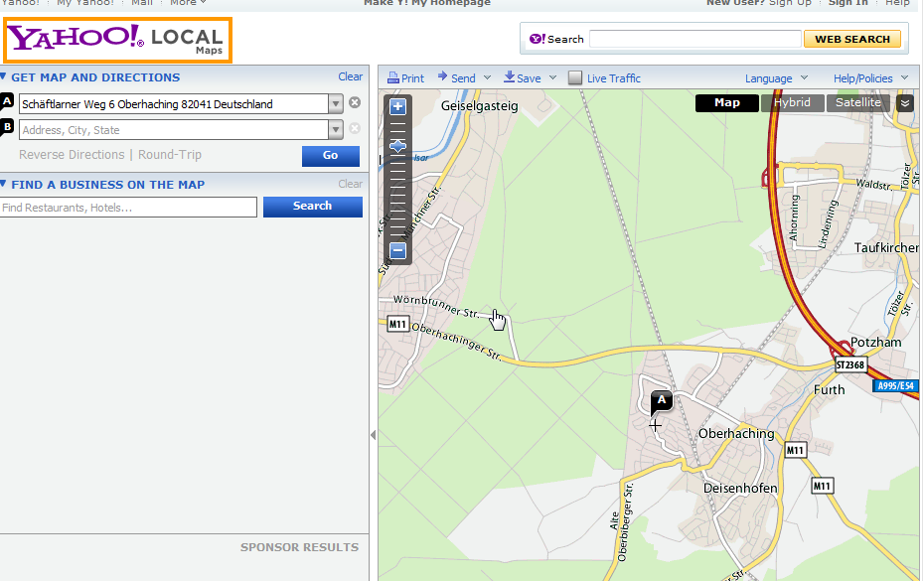This screenshot has width=924, height=581.
Task: Collapse Find a Business on the Map section
Action: [x=3, y=184]
